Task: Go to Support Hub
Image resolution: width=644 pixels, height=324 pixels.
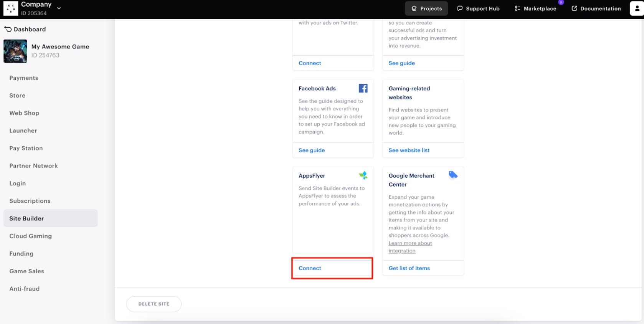Action: click(x=478, y=8)
